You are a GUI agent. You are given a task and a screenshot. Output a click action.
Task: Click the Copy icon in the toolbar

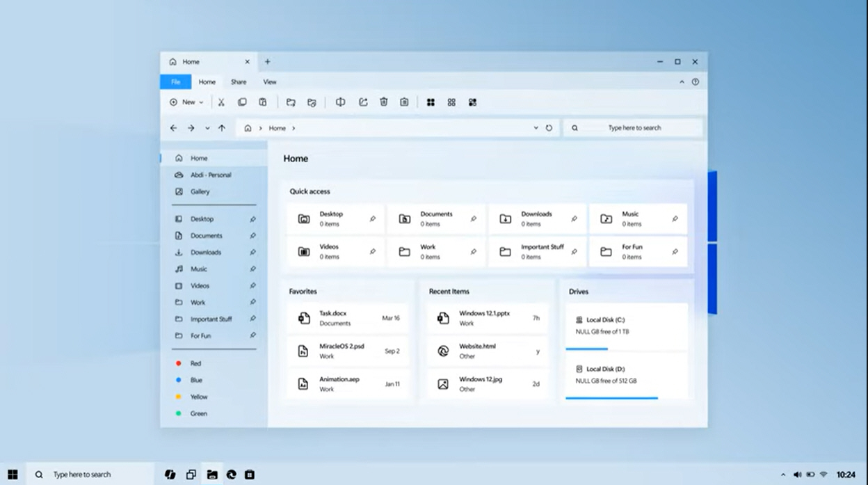pyautogui.click(x=242, y=102)
